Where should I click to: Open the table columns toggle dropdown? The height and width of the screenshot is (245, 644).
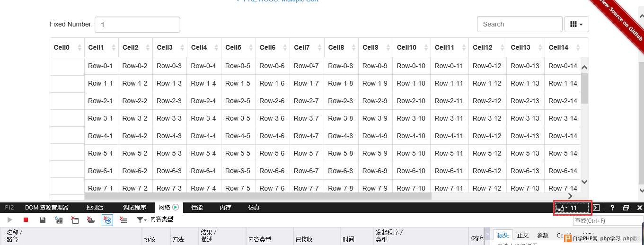pyautogui.click(x=577, y=24)
